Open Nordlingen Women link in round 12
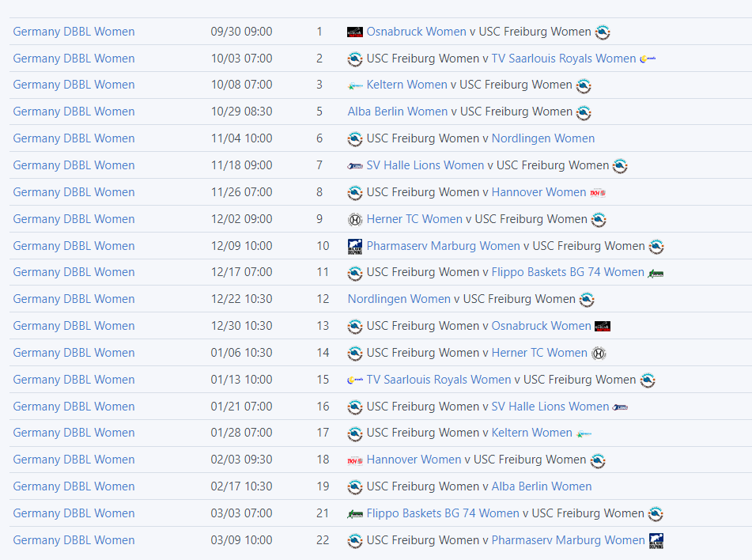This screenshot has height=560, width=752. point(399,299)
